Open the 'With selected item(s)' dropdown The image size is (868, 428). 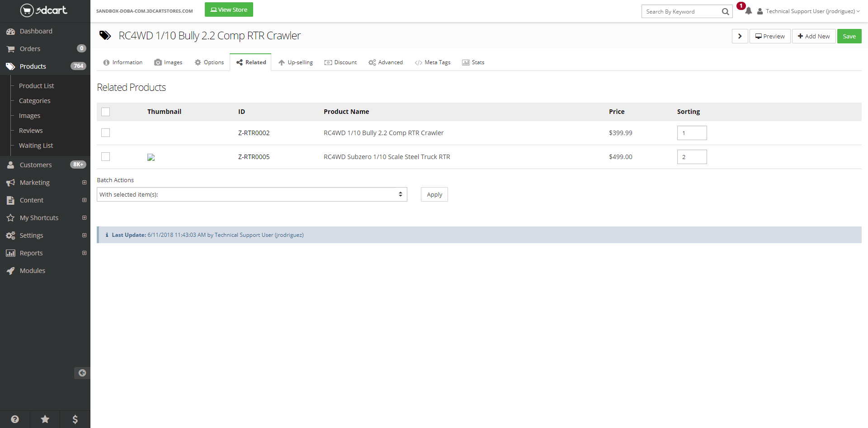click(x=252, y=194)
